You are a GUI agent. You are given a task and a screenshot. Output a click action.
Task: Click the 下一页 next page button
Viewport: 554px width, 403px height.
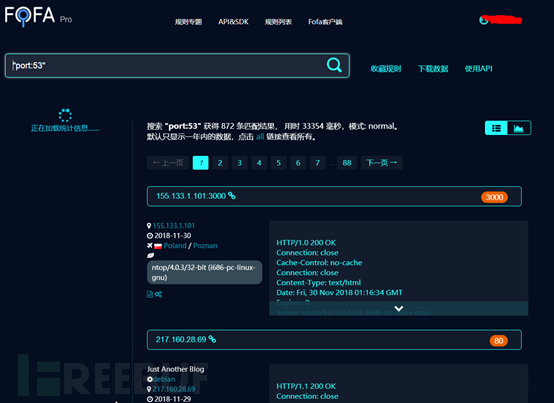pyautogui.click(x=382, y=163)
